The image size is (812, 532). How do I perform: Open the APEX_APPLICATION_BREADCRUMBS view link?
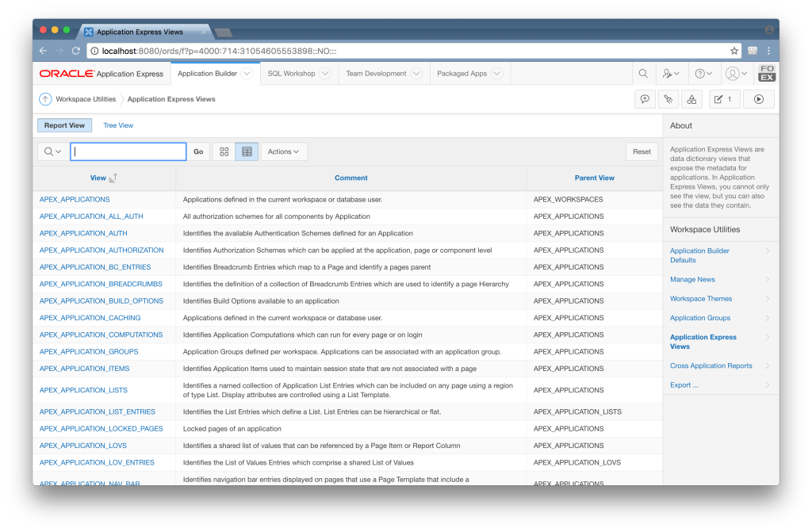click(101, 284)
